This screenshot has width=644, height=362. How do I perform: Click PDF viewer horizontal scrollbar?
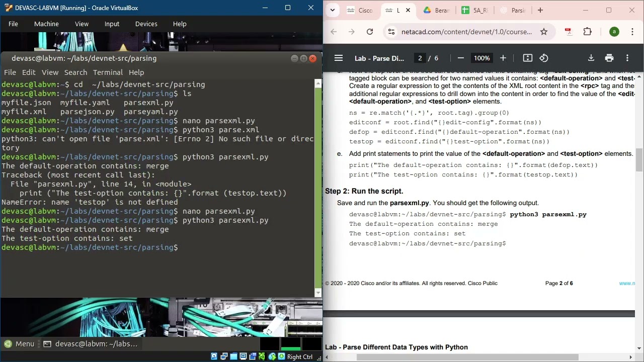click(467, 357)
